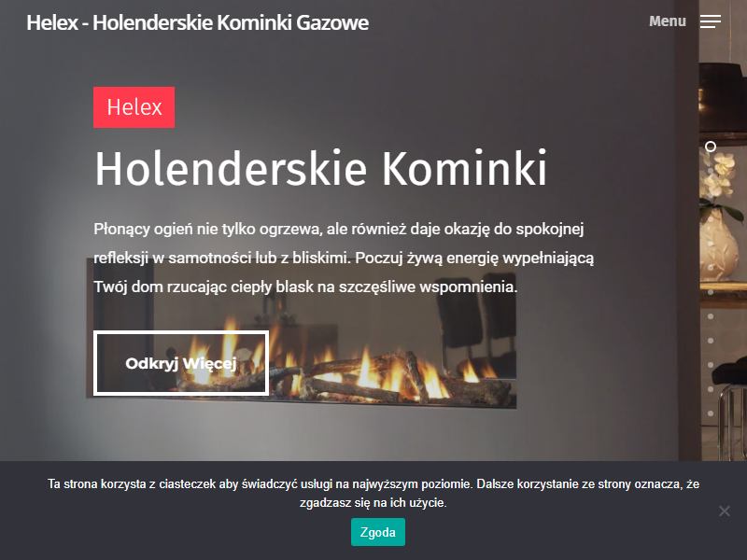Viewport: 747px width, 560px height.
Task: Go to the fifth side navigation dot
Action: (711, 244)
